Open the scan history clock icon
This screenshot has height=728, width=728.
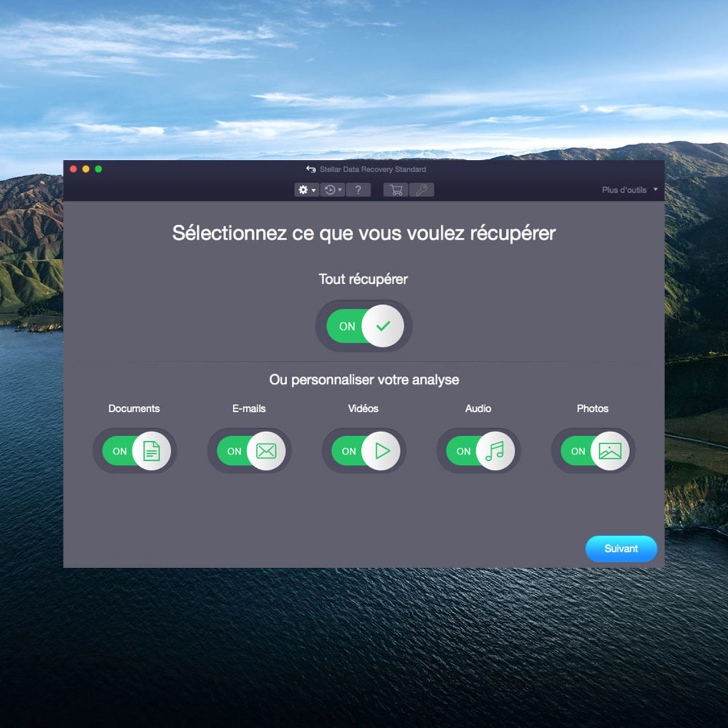point(333,190)
